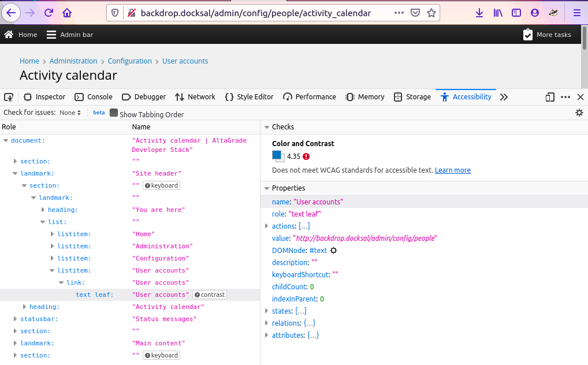Save page to Pocket icon
Image resolution: width=588 pixels, height=365 pixels.
415,13
